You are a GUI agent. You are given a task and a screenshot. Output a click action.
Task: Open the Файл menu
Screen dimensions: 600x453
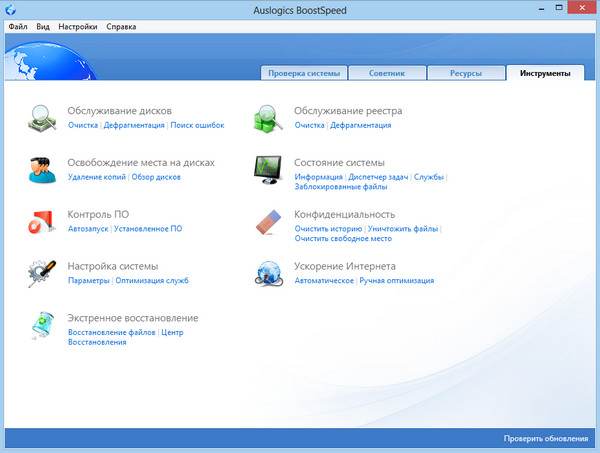pos(18,26)
